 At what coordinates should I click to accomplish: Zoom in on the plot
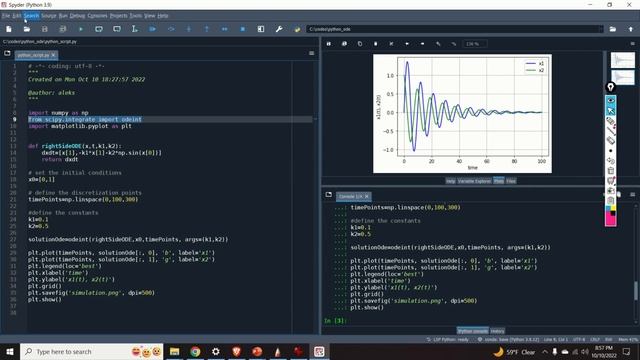click(438, 44)
